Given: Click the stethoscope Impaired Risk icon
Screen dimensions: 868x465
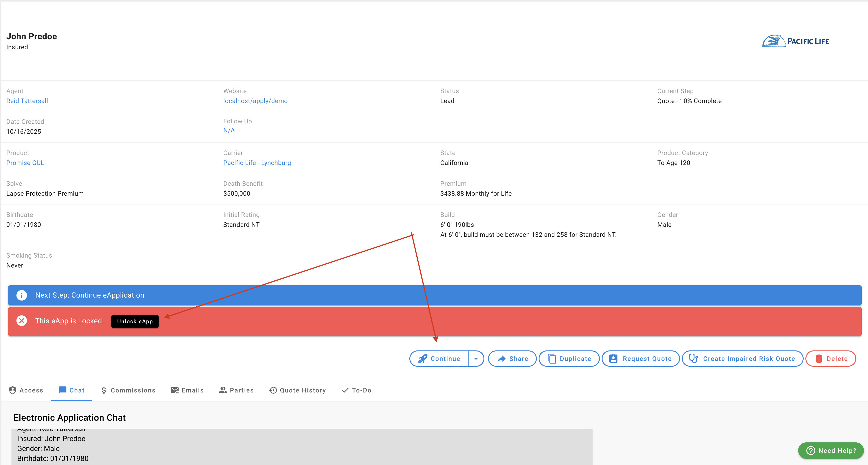Looking at the screenshot, I should [x=693, y=359].
